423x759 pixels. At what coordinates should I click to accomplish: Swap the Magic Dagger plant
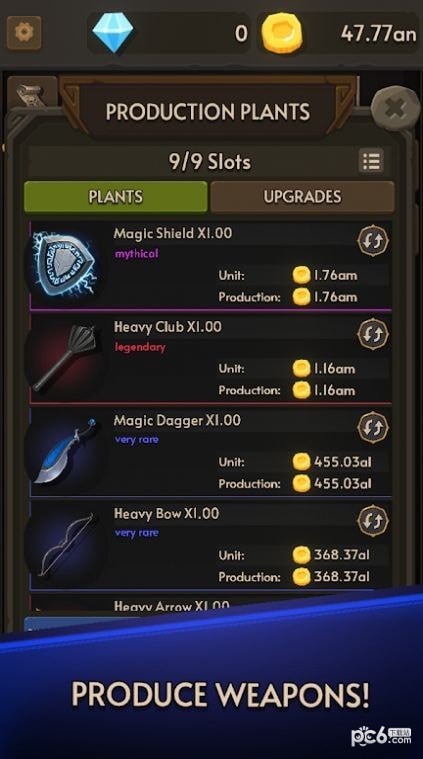coord(373,427)
